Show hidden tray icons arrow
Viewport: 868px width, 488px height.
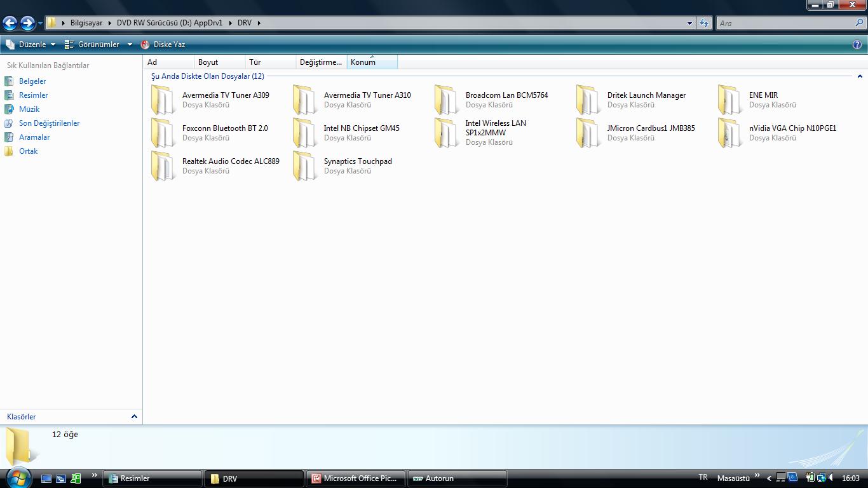769,478
